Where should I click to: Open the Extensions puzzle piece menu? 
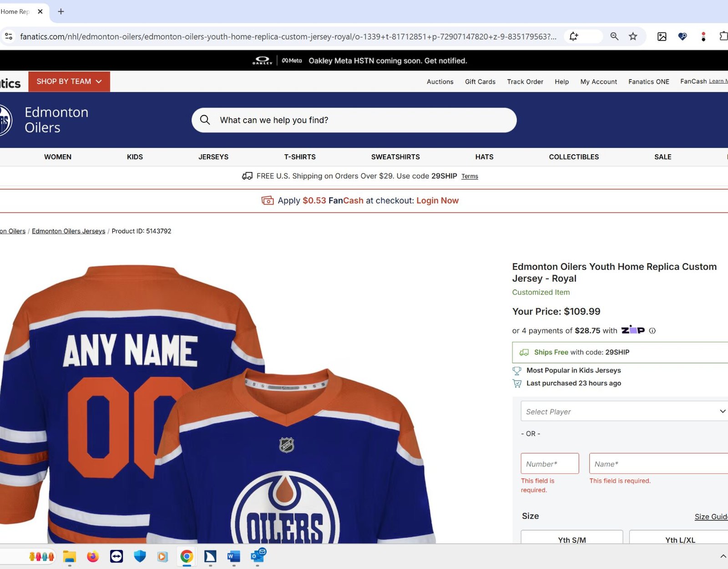point(723,36)
